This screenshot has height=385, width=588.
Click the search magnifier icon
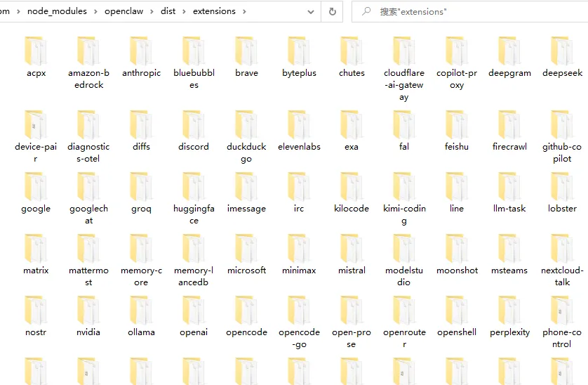point(366,11)
